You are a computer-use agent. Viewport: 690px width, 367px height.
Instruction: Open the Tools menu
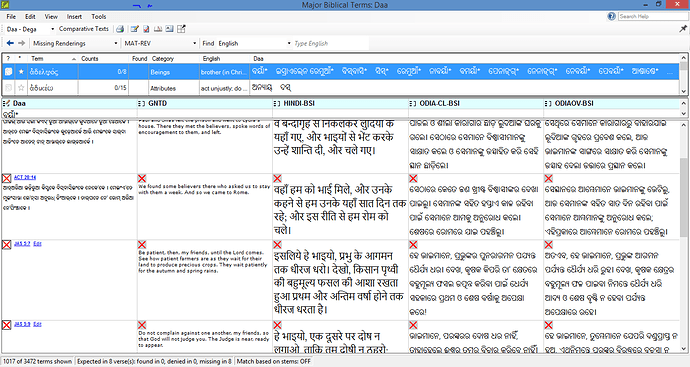99,16
